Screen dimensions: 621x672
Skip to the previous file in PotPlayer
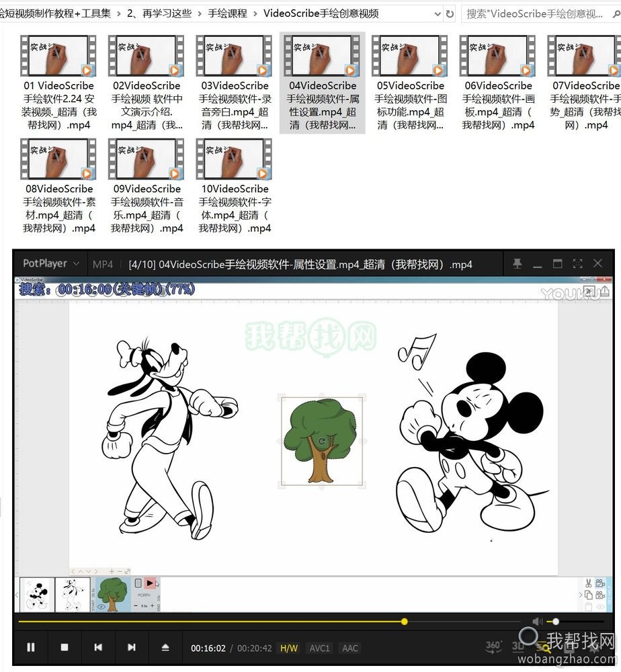(x=98, y=647)
